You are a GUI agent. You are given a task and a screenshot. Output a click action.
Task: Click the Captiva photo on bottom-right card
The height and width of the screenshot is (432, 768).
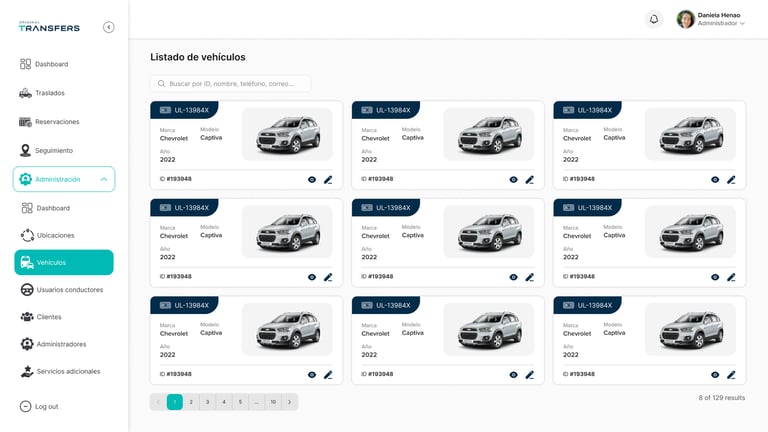pos(691,329)
